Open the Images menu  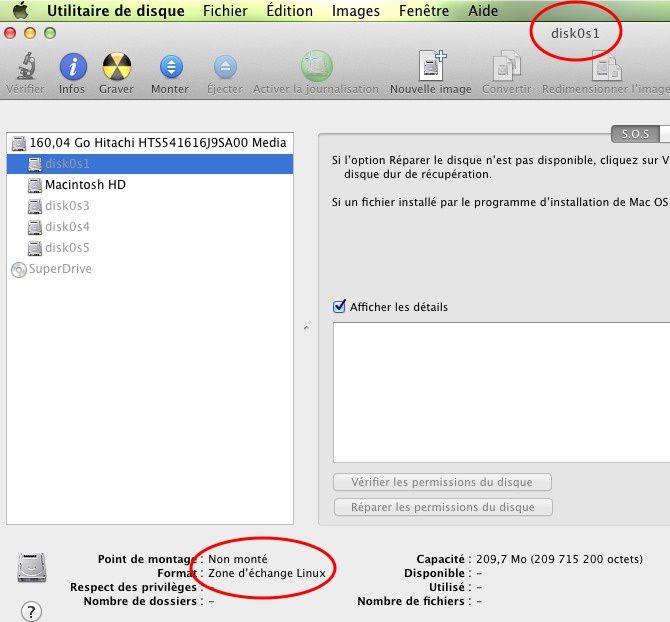356,11
